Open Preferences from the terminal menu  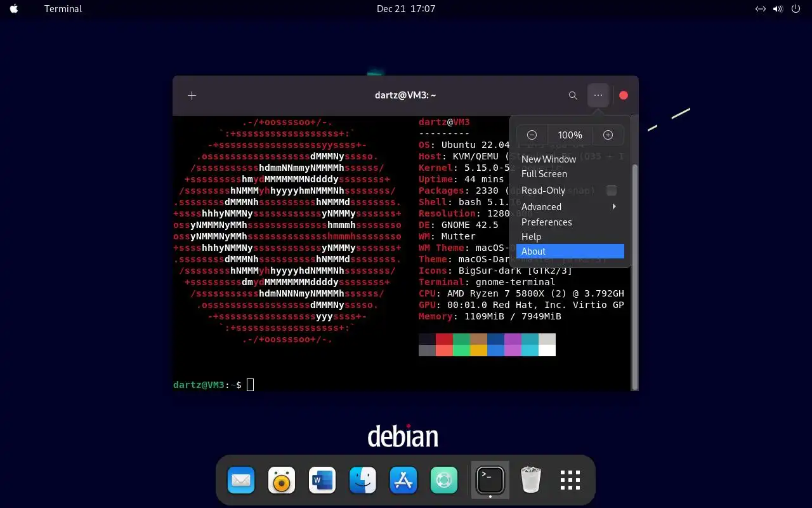(570, 222)
